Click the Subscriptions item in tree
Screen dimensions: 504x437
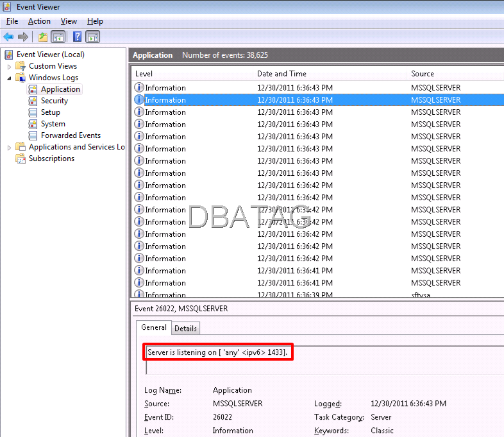tap(51, 159)
